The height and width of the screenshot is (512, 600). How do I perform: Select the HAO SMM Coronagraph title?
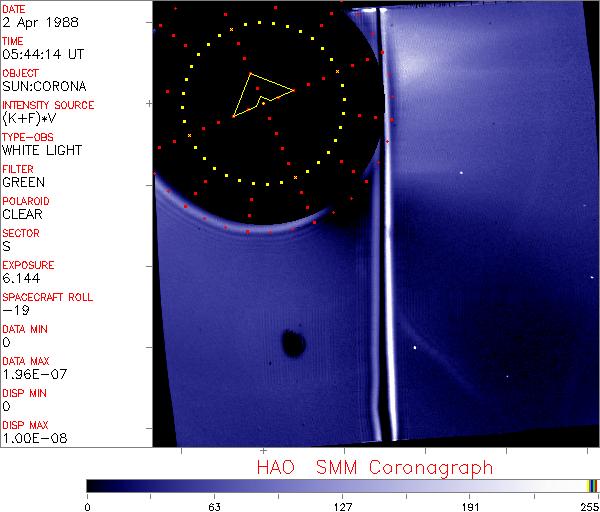coord(374,467)
